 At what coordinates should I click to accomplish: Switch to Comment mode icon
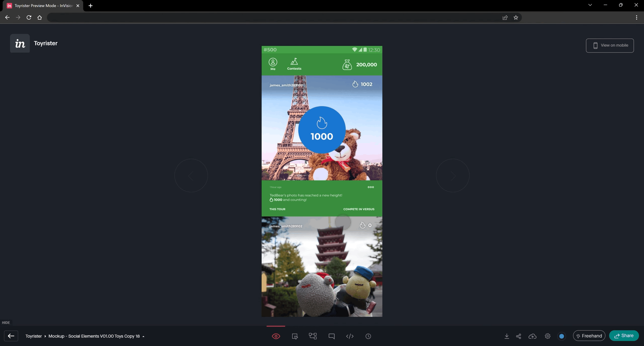pyautogui.click(x=331, y=336)
